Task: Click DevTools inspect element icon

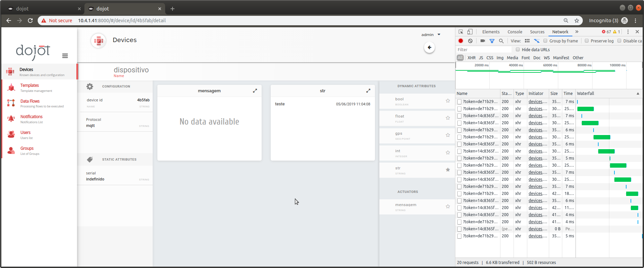Action: [461, 32]
